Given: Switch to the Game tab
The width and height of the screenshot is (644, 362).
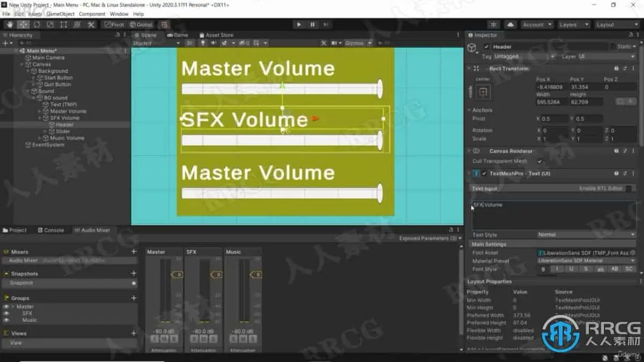Looking at the screenshot, I should coord(178,35).
